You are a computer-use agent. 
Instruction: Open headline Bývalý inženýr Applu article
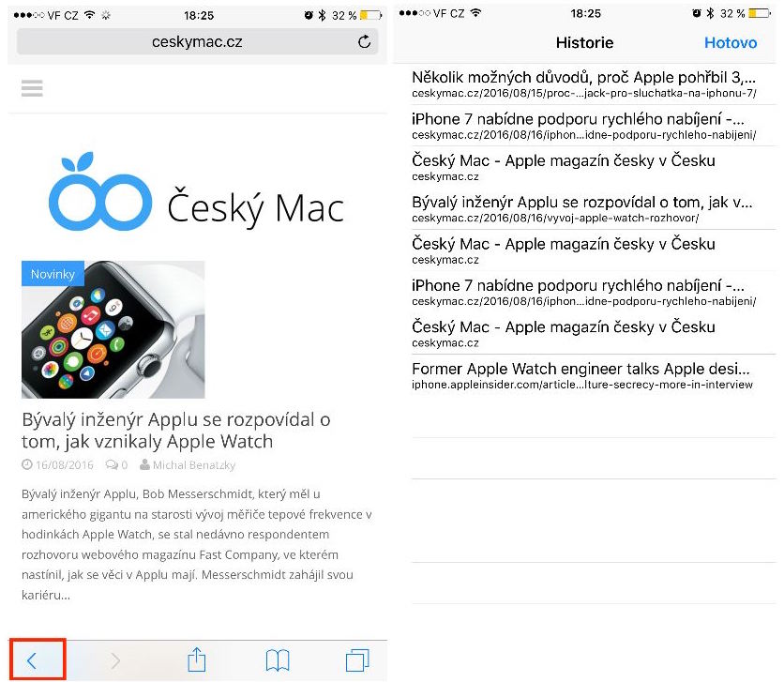(x=176, y=431)
